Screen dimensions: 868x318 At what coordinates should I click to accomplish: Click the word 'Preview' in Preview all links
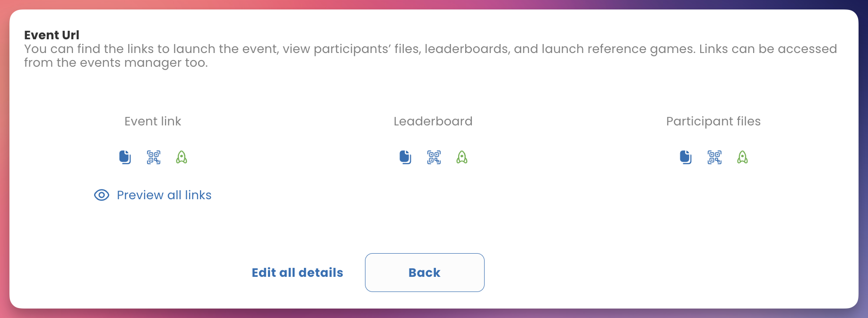(x=140, y=195)
